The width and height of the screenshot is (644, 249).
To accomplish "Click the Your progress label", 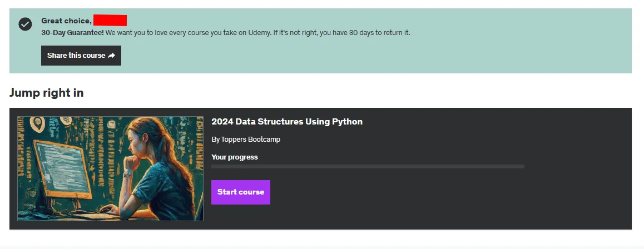I will (235, 157).
